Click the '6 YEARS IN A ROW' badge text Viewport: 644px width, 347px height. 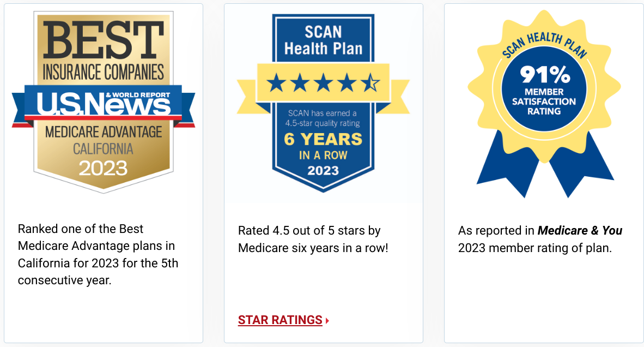tap(323, 146)
